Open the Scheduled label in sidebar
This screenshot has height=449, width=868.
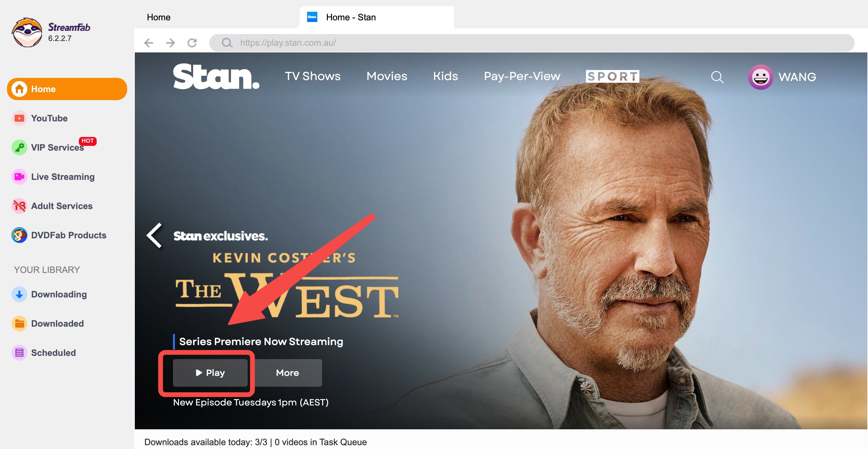(53, 353)
